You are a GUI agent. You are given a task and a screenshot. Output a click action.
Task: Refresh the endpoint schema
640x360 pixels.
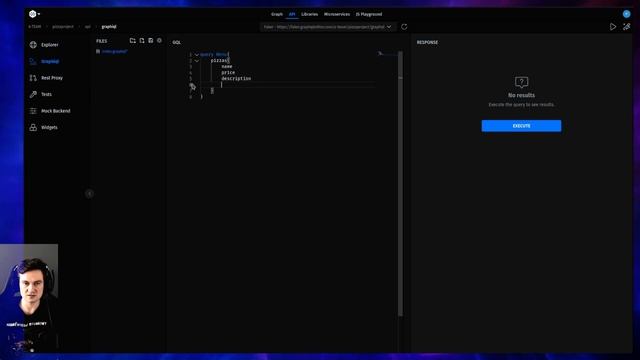[404, 27]
